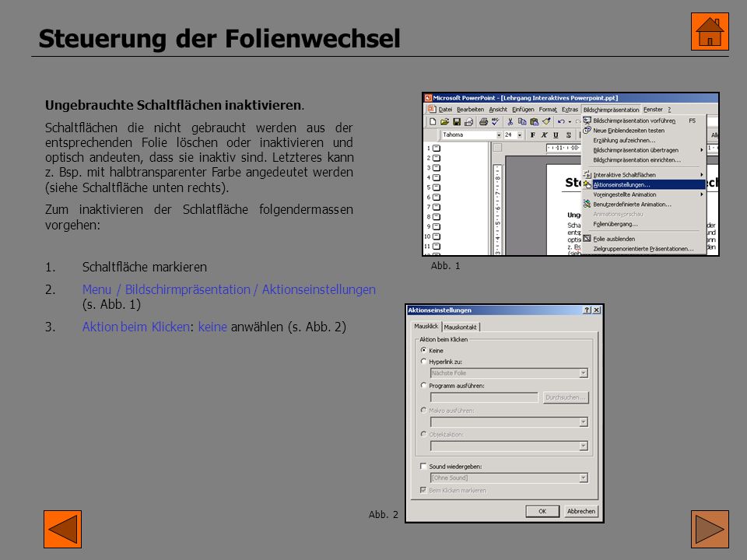This screenshot has width=747, height=560.
Task: Click the Format Painter brush icon
Action: [x=546, y=122]
